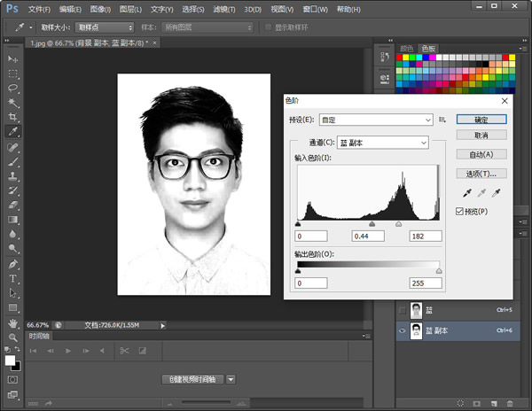Click the midtone gray input slider
The width and height of the screenshot is (532, 411).
point(372,225)
